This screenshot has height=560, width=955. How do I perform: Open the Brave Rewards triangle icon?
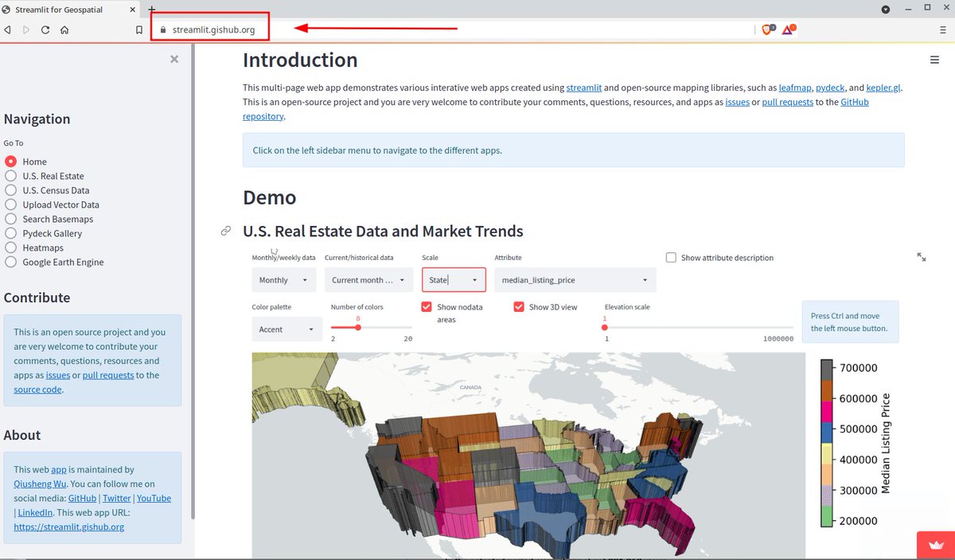(788, 29)
